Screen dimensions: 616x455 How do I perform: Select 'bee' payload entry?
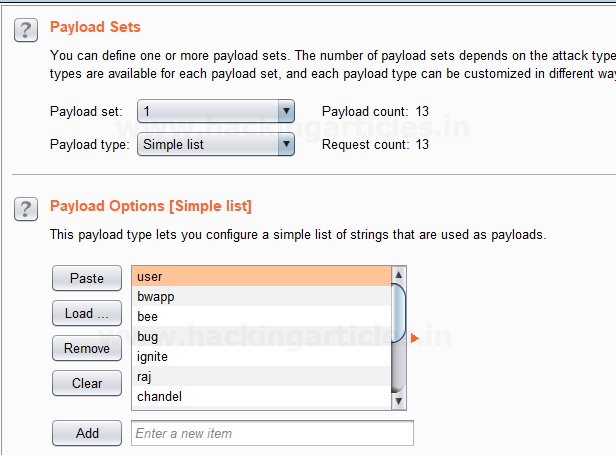click(x=260, y=317)
